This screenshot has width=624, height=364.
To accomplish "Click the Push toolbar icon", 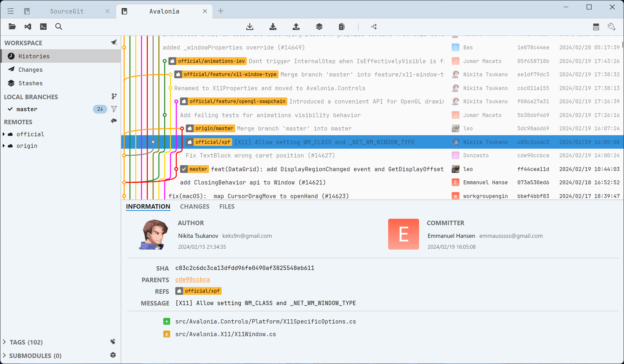I will pyautogui.click(x=296, y=27).
